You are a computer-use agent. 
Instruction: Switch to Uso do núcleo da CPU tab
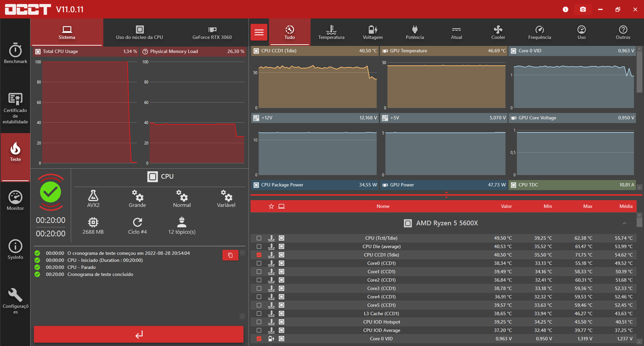coord(140,32)
